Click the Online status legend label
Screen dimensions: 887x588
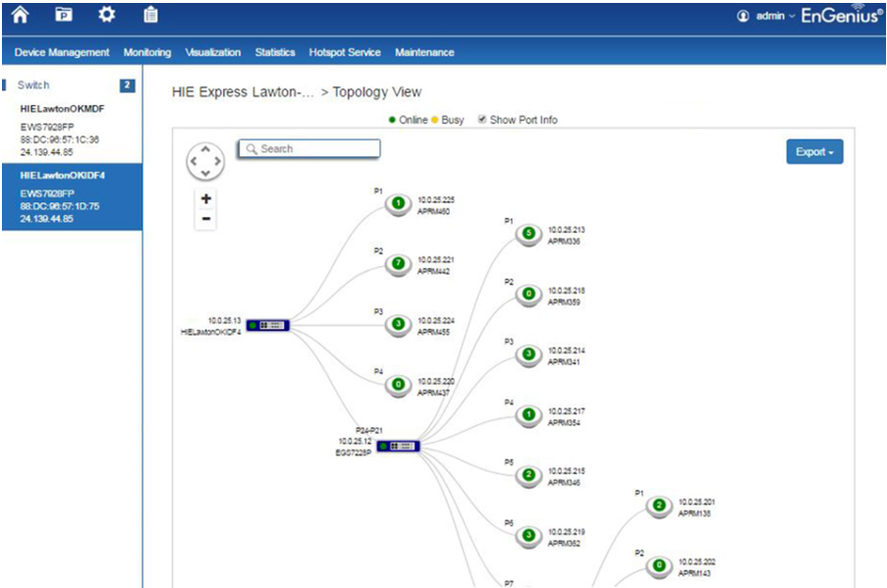(x=413, y=120)
